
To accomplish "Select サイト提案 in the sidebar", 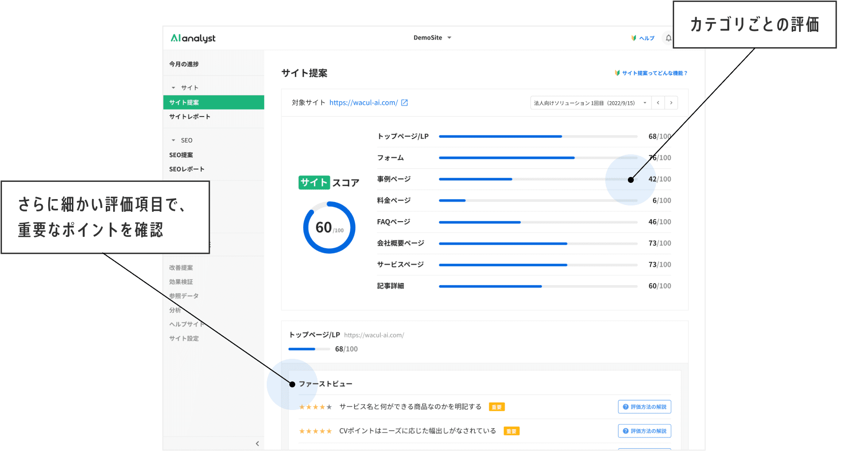I will (x=214, y=102).
